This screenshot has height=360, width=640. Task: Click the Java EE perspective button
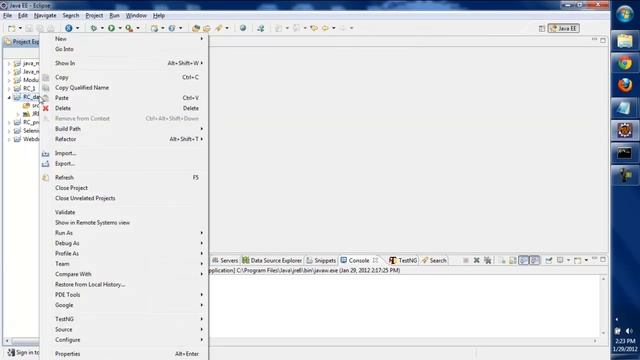coord(564,28)
